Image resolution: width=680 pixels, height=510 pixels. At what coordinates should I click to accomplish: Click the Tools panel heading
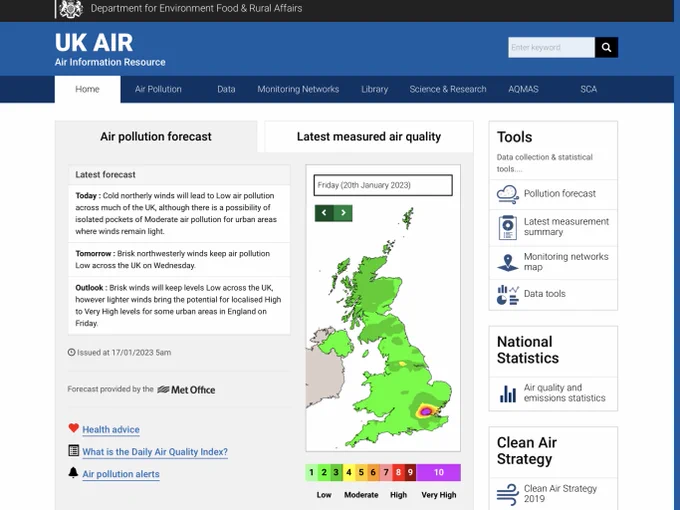click(514, 137)
